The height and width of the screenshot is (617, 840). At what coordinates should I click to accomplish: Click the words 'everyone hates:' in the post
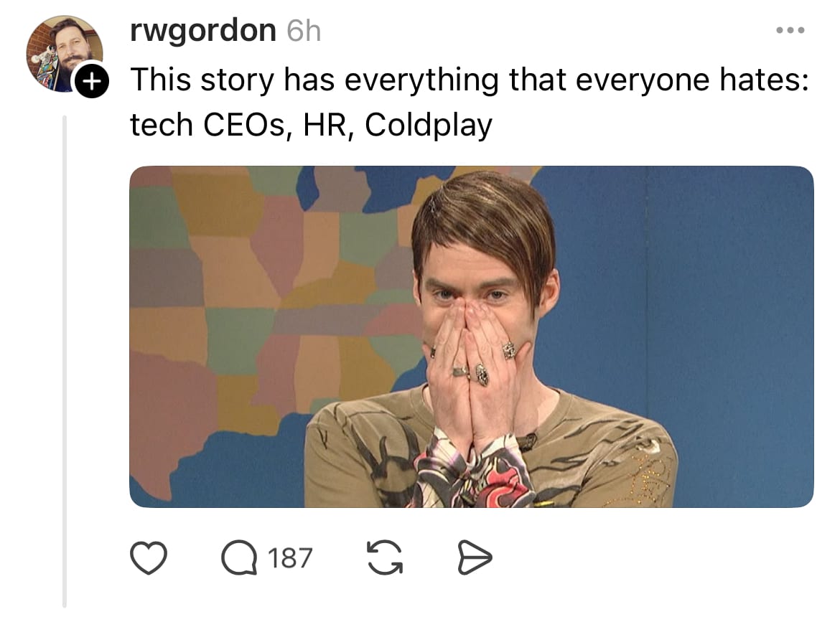click(692, 80)
